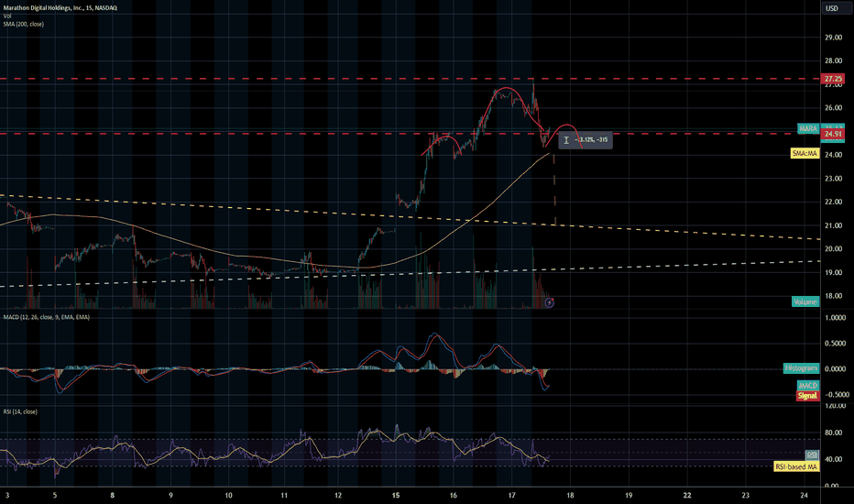
Task: Click the measure tool icon in the tooltip
Action: pyautogui.click(x=566, y=140)
